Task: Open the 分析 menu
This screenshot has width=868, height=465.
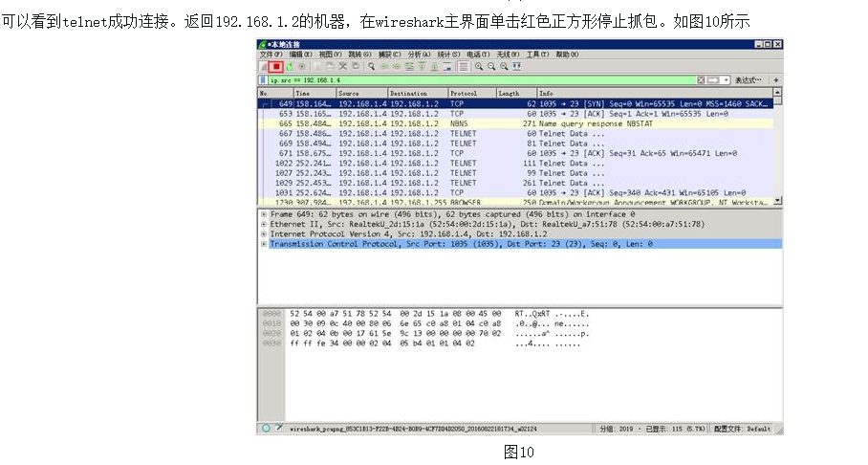Action: [x=419, y=55]
